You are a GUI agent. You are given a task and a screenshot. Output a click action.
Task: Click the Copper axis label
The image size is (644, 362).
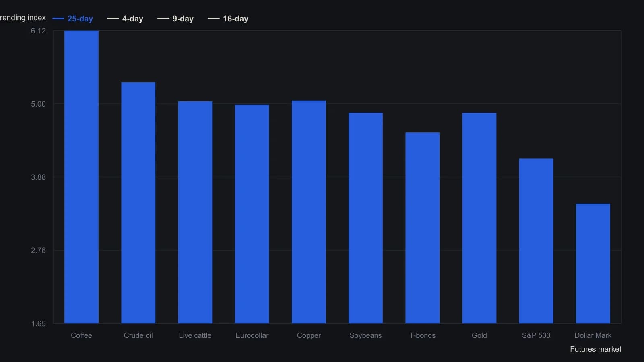[309, 335]
